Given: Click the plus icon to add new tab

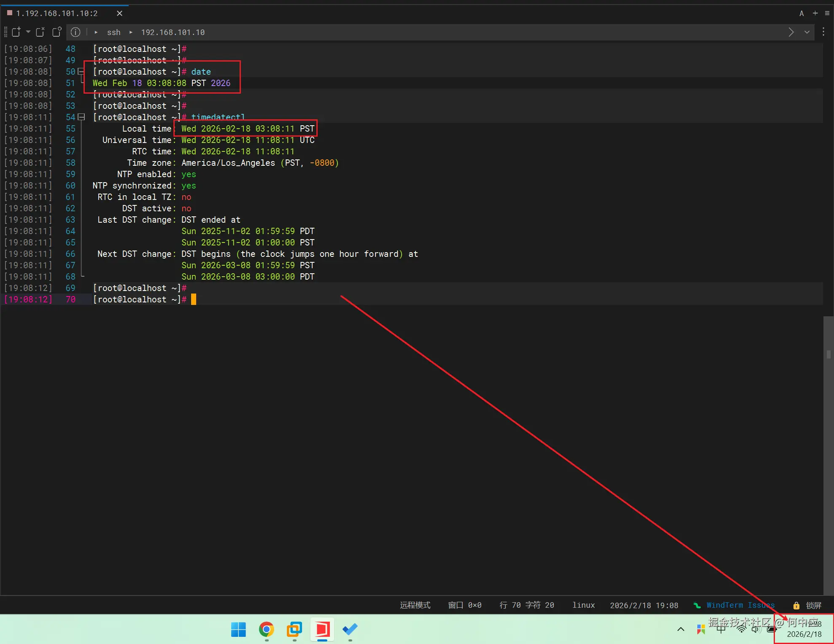Looking at the screenshot, I should (x=815, y=13).
